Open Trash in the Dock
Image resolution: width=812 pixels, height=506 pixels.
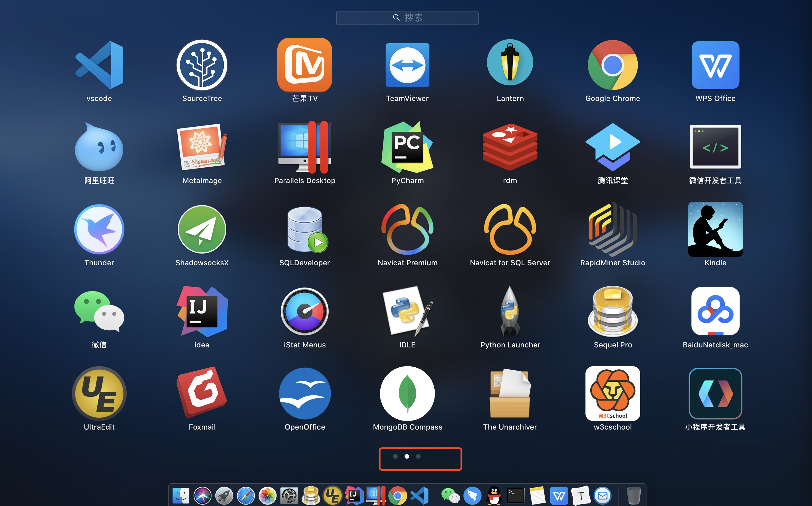pyautogui.click(x=633, y=496)
